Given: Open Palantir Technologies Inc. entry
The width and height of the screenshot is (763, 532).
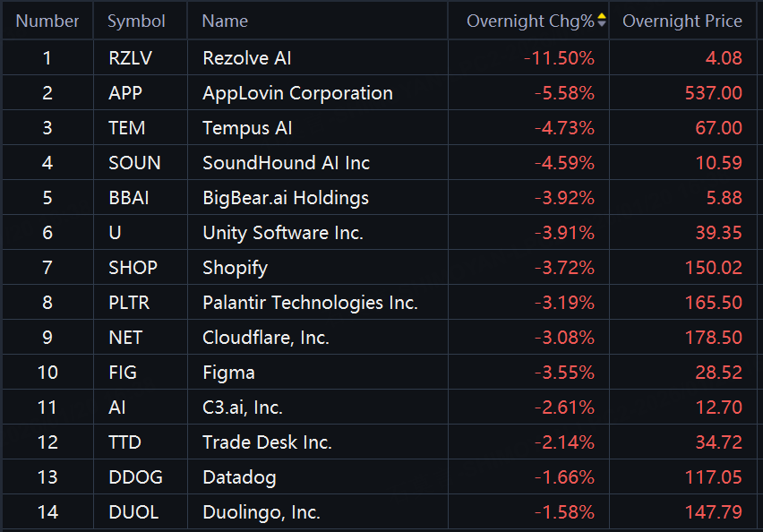Looking at the screenshot, I should (x=310, y=303).
